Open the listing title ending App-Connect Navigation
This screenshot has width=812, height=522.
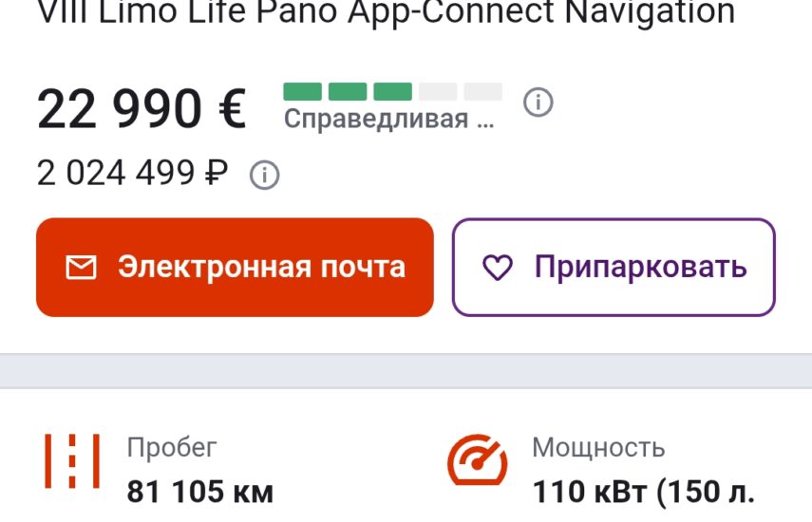pyautogui.click(x=387, y=12)
